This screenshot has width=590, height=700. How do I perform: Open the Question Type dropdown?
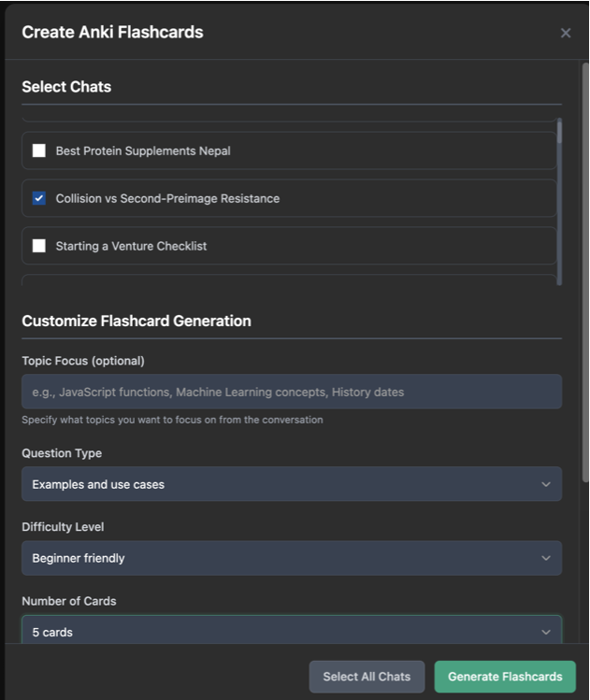(x=292, y=484)
